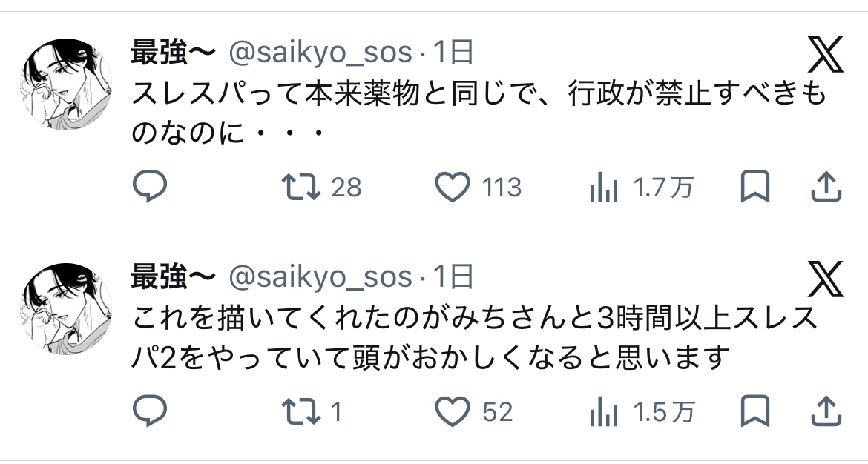Reply to the first post about スレスパ
Image resolution: width=868 pixels, height=464 pixels.
click(x=150, y=188)
